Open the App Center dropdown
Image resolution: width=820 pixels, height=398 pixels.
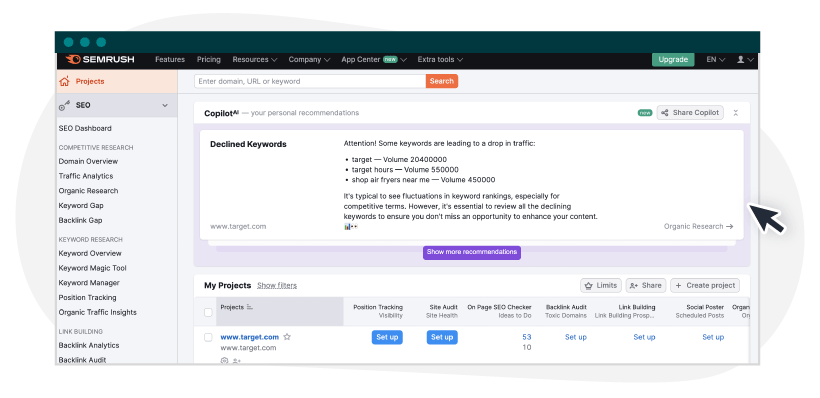pyautogui.click(x=374, y=60)
